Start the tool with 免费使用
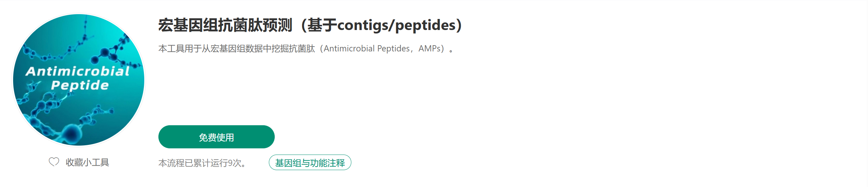The image size is (868, 187). tap(216, 137)
